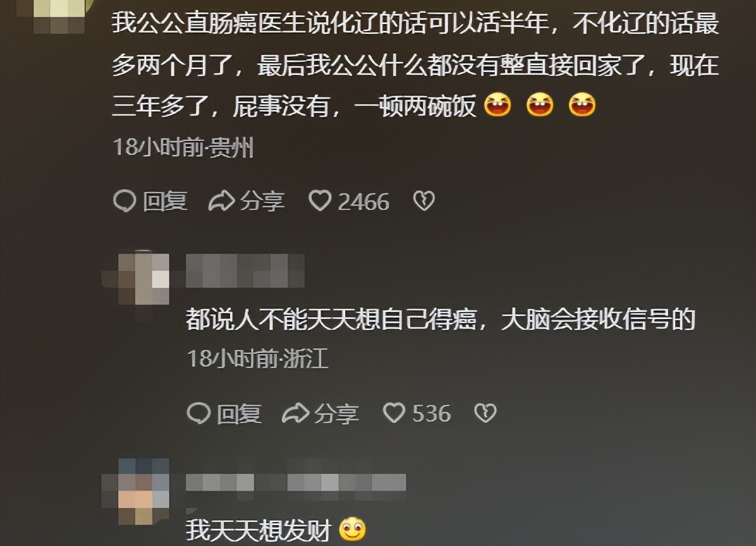This screenshot has height=546, width=756.
Task: Click blurred username above the Zhejiang reply
Action: click(x=245, y=270)
